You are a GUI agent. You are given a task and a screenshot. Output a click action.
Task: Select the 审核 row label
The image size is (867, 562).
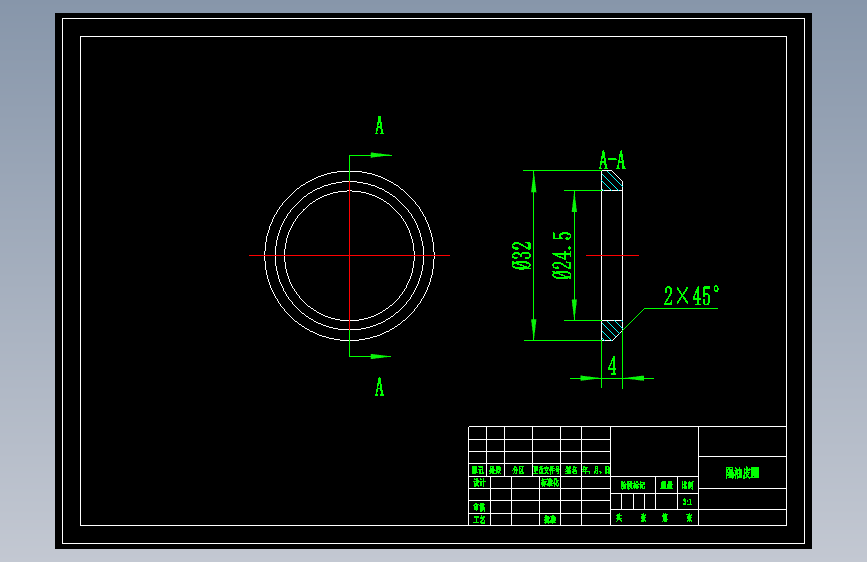pos(479,507)
